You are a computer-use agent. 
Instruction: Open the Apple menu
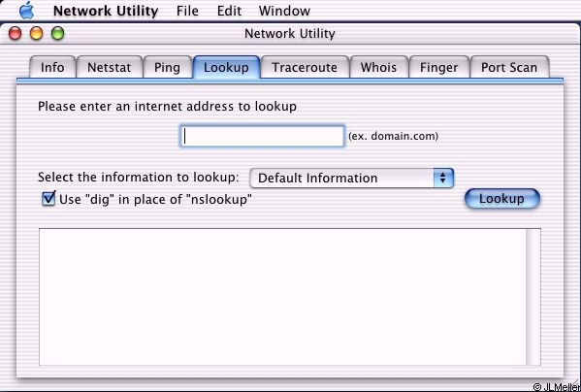pyautogui.click(x=27, y=11)
